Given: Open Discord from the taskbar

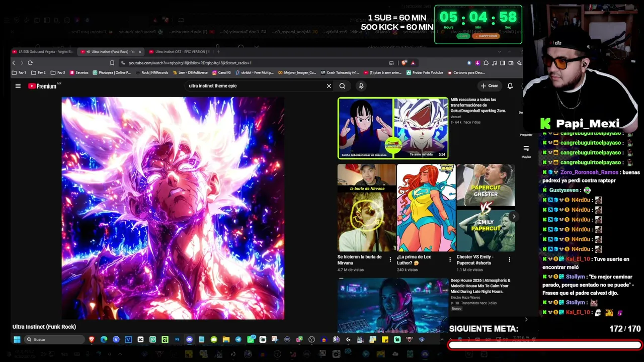Looking at the screenshot, I should tap(189, 339).
